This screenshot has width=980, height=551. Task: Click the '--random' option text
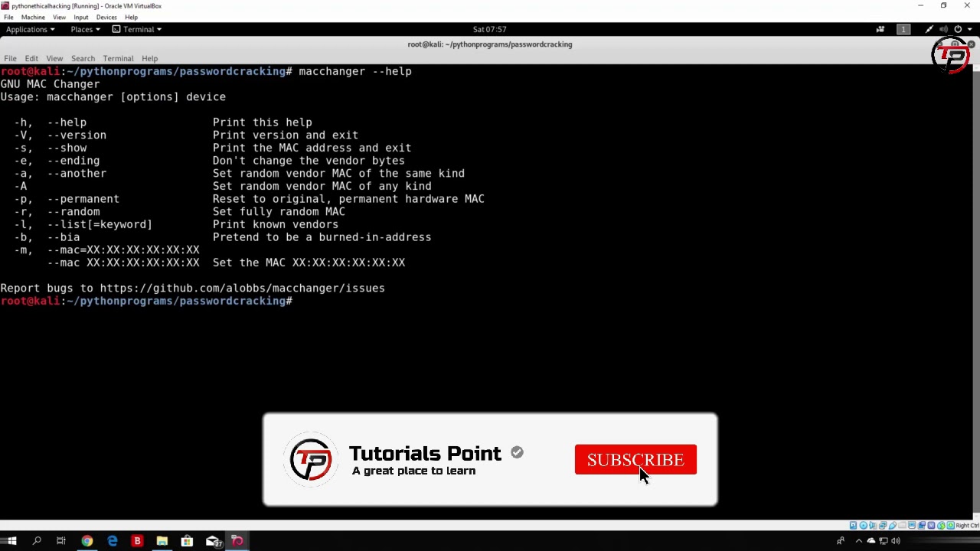[73, 211]
